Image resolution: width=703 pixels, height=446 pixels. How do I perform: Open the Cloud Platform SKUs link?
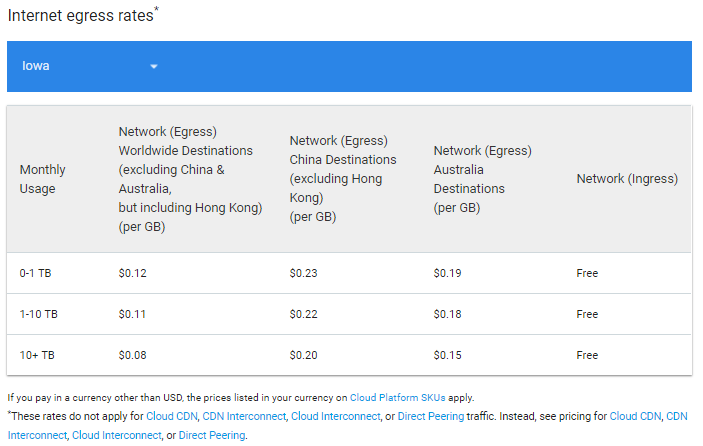[x=397, y=398]
